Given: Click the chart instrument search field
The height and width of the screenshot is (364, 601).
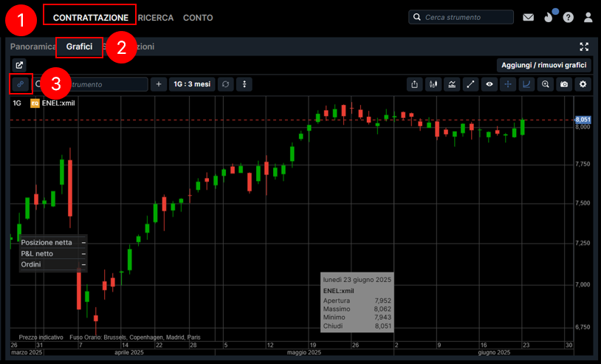Looking at the screenshot, I should coord(90,84).
